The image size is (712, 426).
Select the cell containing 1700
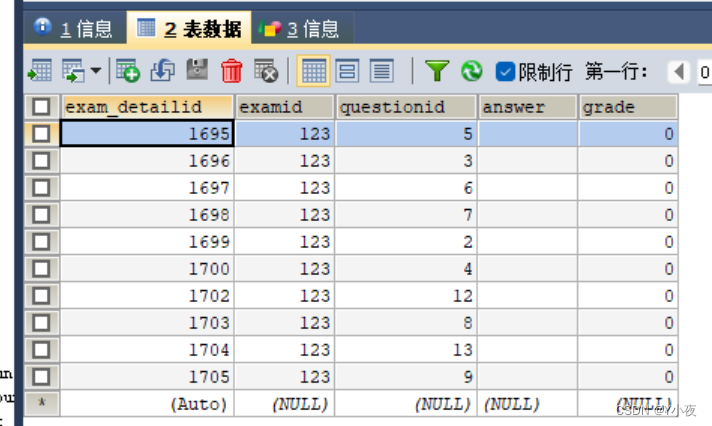click(x=147, y=269)
